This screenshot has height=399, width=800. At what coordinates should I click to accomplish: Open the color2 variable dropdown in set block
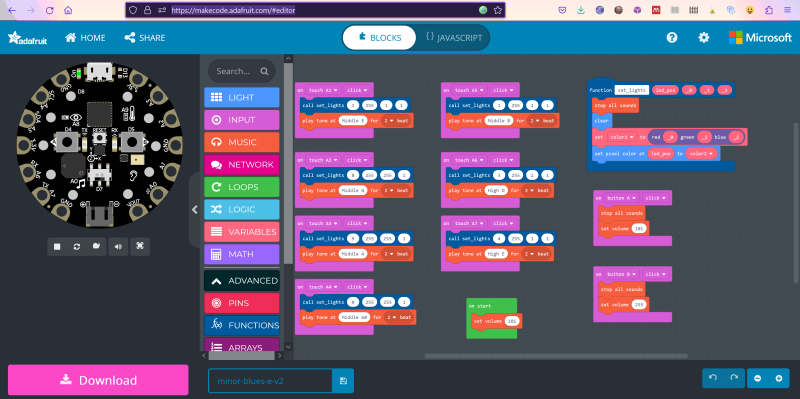[x=622, y=137]
